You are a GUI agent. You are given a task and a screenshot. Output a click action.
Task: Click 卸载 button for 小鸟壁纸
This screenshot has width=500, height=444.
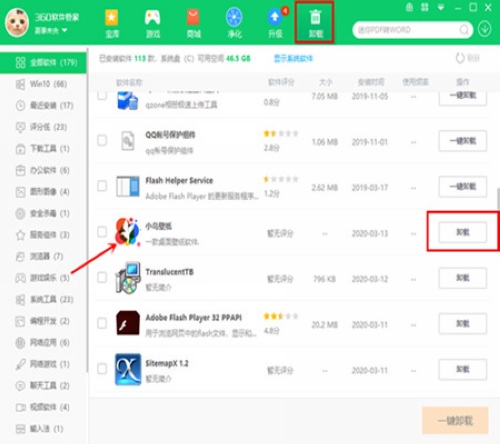(463, 232)
